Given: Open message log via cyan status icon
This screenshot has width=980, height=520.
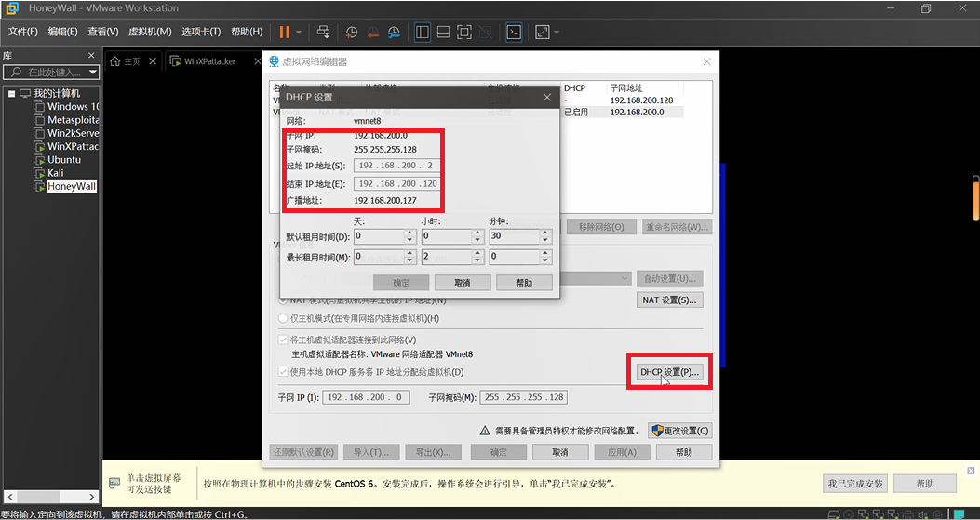Looking at the screenshot, I should [960, 514].
